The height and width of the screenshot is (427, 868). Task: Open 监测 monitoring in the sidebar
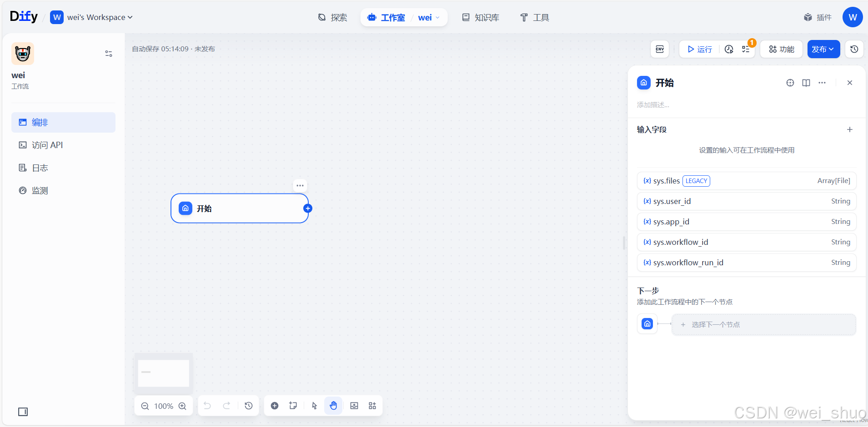pyautogui.click(x=63, y=190)
